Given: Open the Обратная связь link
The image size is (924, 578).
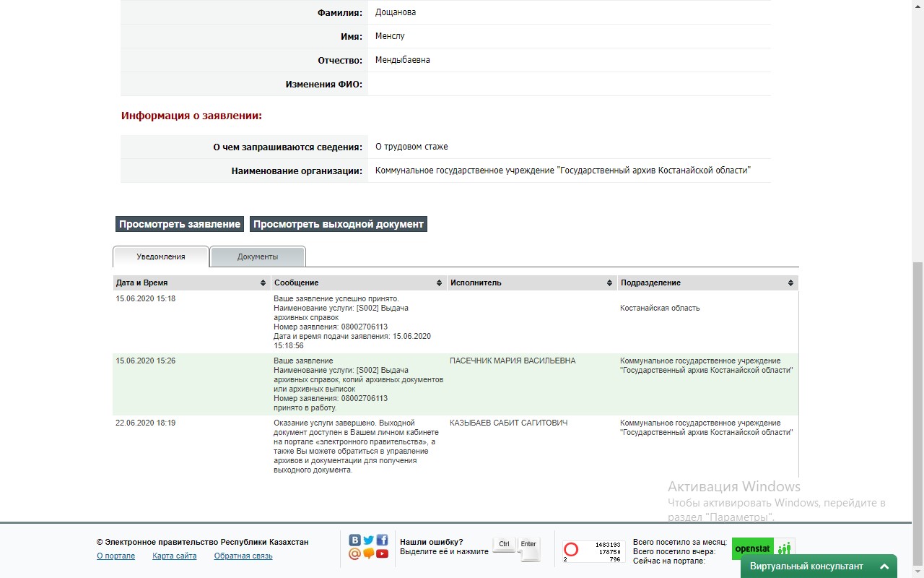Looking at the screenshot, I should coord(243,556).
